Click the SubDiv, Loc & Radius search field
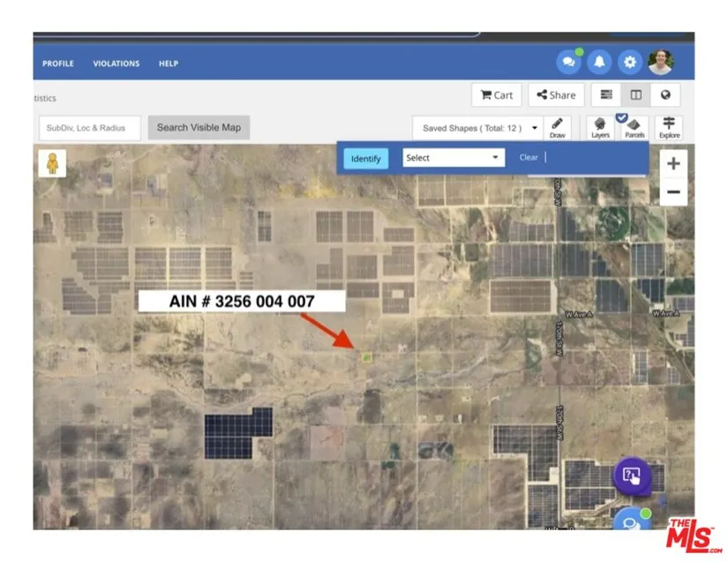 90,128
